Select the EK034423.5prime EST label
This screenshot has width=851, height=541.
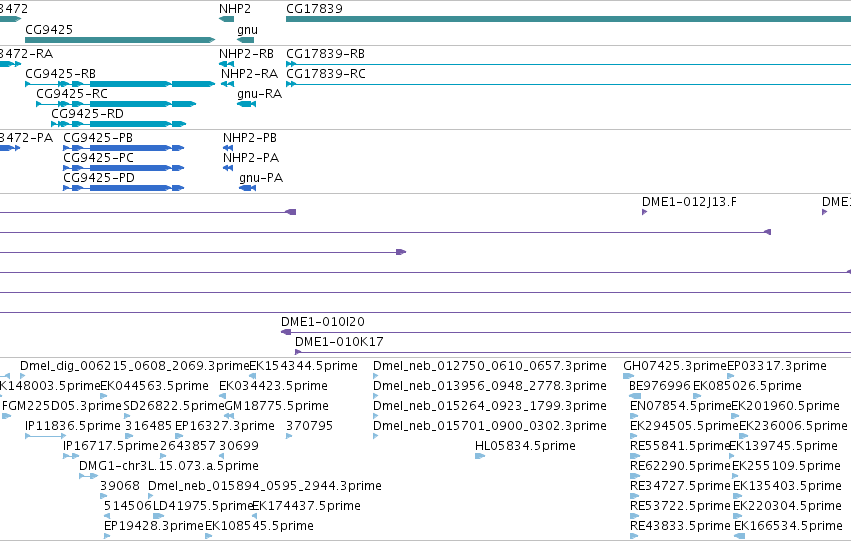point(273,386)
